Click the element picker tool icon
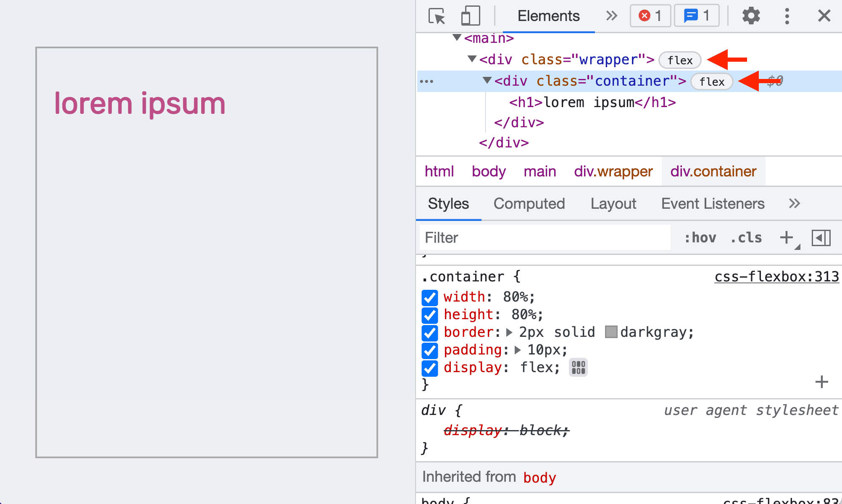Screen dimensions: 842x504 [437, 15]
